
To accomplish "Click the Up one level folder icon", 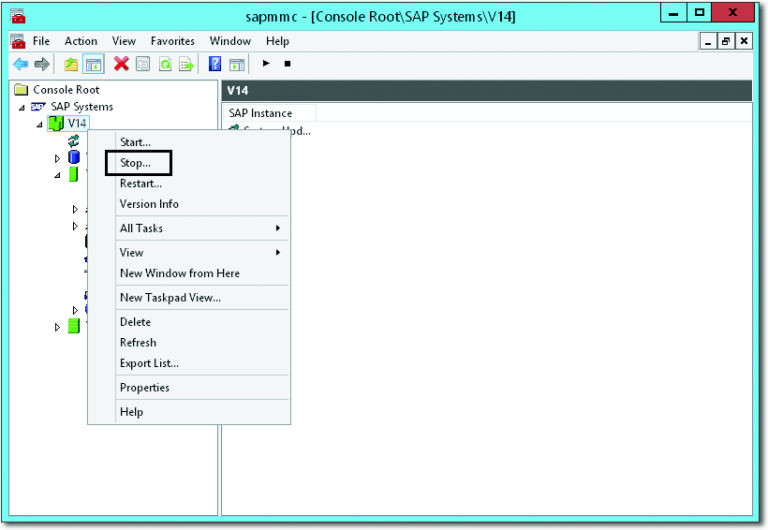I will click(x=71, y=64).
